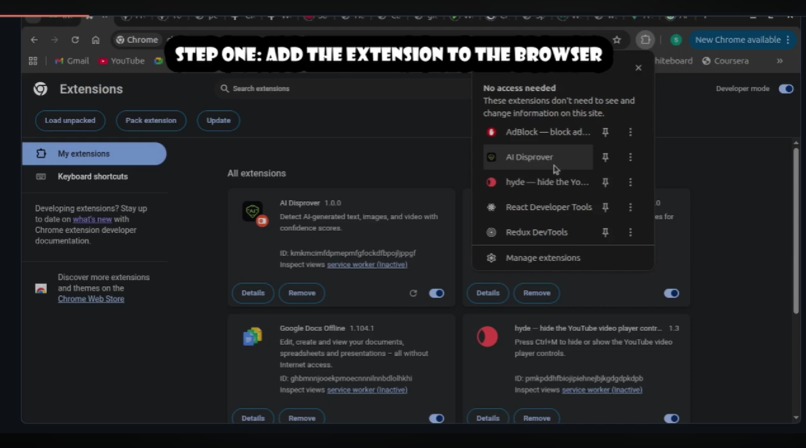Click the browser back arrow
The height and width of the screenshot is (448, 806).
(34, 40)
